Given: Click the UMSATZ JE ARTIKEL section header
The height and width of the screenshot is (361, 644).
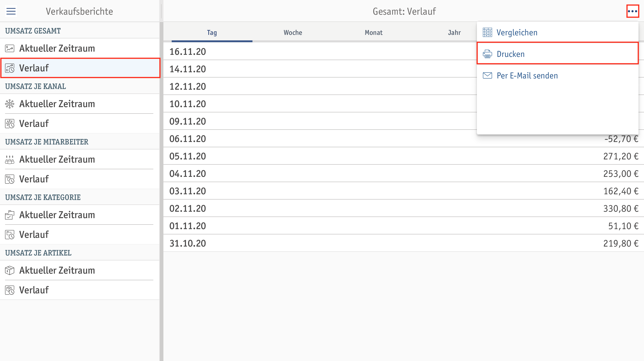Looking at the screenshot, I should pos(38,253).
